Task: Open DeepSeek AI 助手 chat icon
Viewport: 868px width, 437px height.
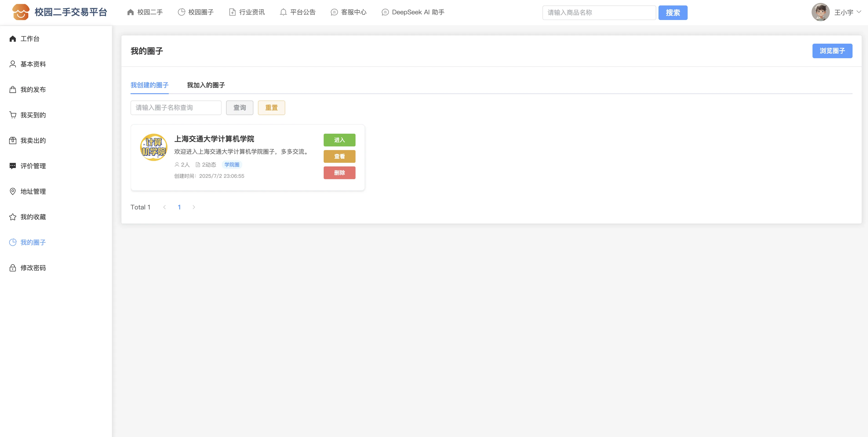Action: [385, 13]
